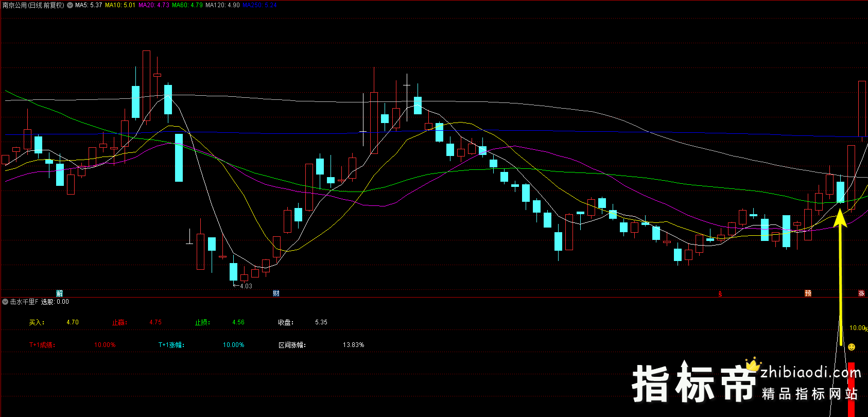Click the last tall hollow candlestick
This screenshot has height=417, width=868.
(x=862, y=109)
